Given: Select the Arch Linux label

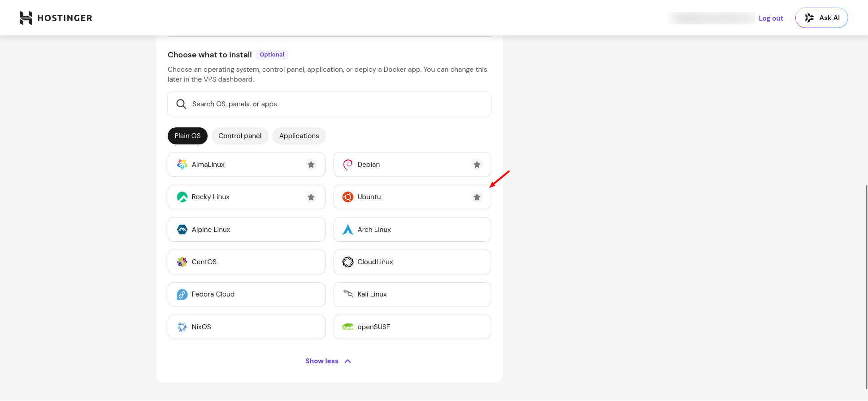Looking at the screenshot, I should 374,230.
